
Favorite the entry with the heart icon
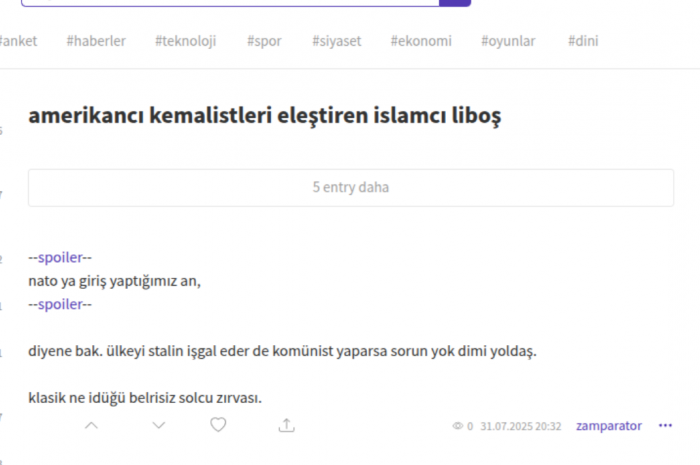218,425
